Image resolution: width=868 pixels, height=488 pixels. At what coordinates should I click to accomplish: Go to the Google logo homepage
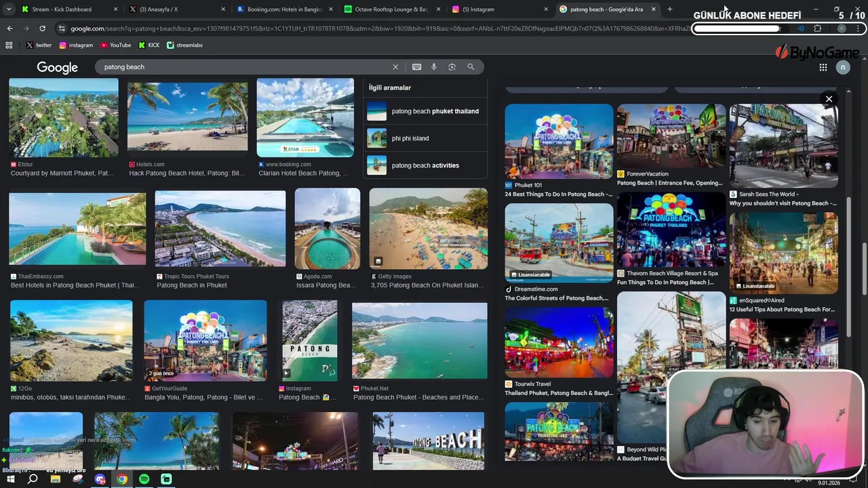coord(58,67)
